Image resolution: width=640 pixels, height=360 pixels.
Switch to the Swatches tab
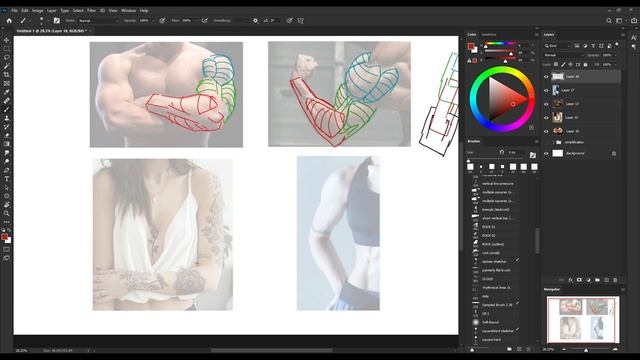[x=489, y=35]
